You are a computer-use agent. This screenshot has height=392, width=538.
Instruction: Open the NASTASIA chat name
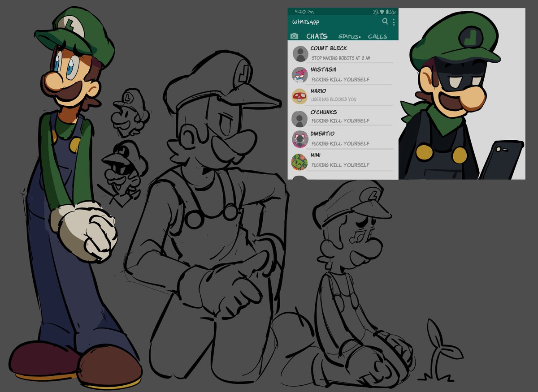(323, 69)
